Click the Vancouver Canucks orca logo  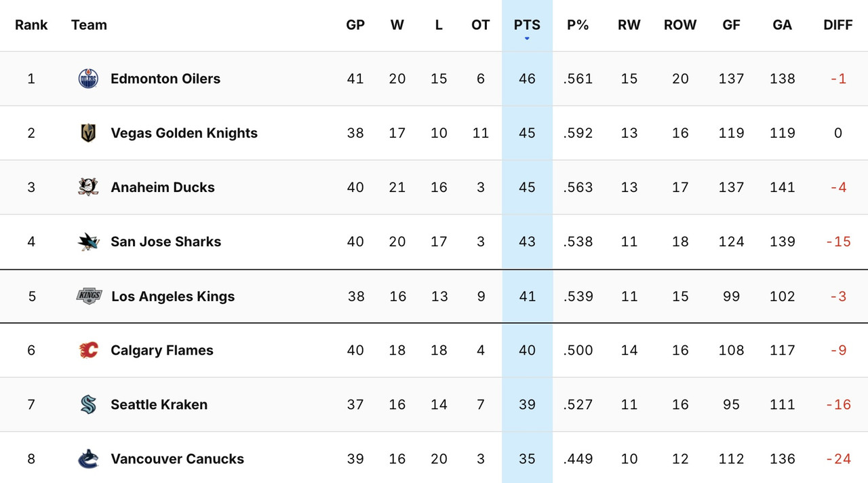point(89,459)
